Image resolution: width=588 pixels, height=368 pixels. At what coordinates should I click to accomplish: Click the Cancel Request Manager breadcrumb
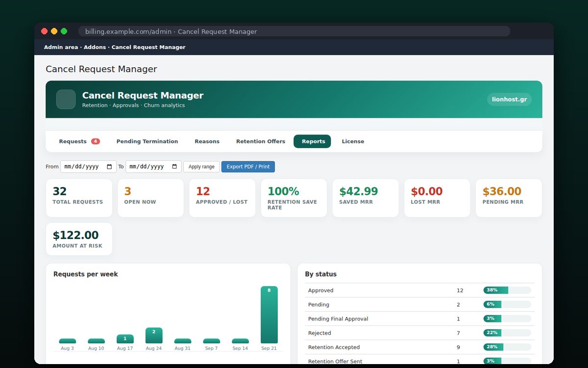(148, 47)
